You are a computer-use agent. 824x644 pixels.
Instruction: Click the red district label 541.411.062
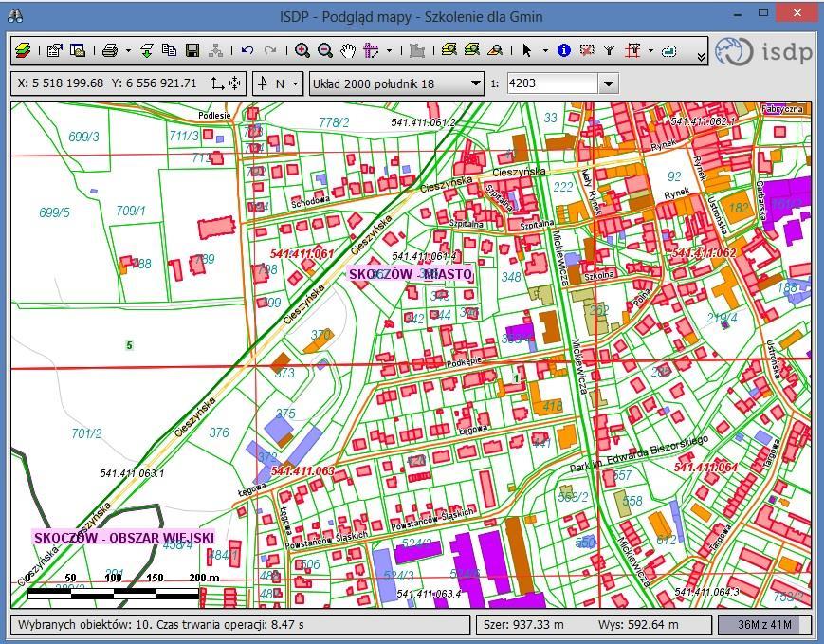pyautogui.click(x=704, y=253)
